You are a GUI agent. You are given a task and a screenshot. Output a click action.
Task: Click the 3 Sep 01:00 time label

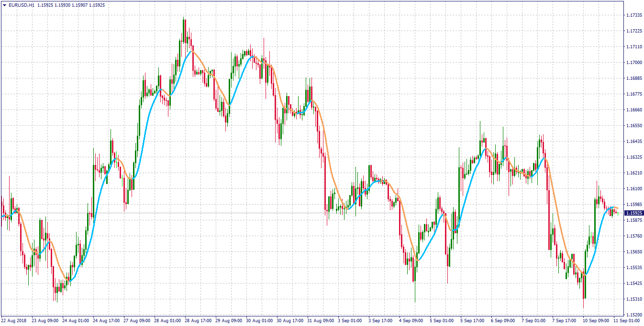pos(350,321)
